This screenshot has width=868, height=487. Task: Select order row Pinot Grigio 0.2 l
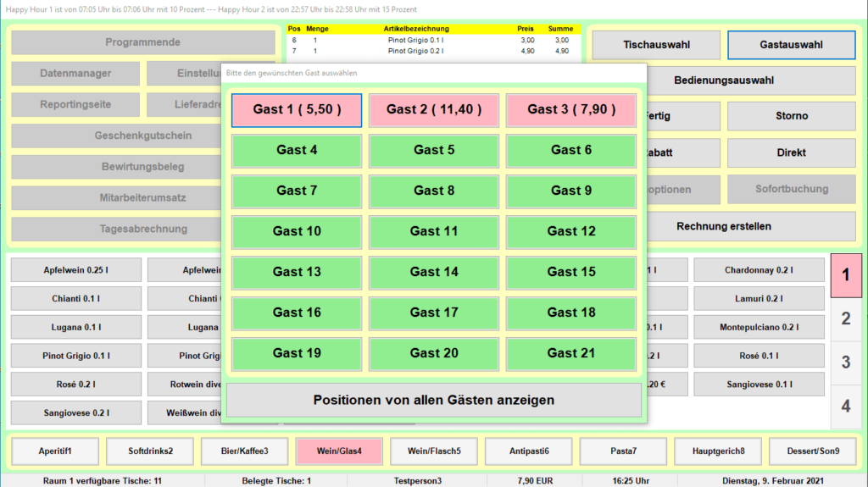433,51
